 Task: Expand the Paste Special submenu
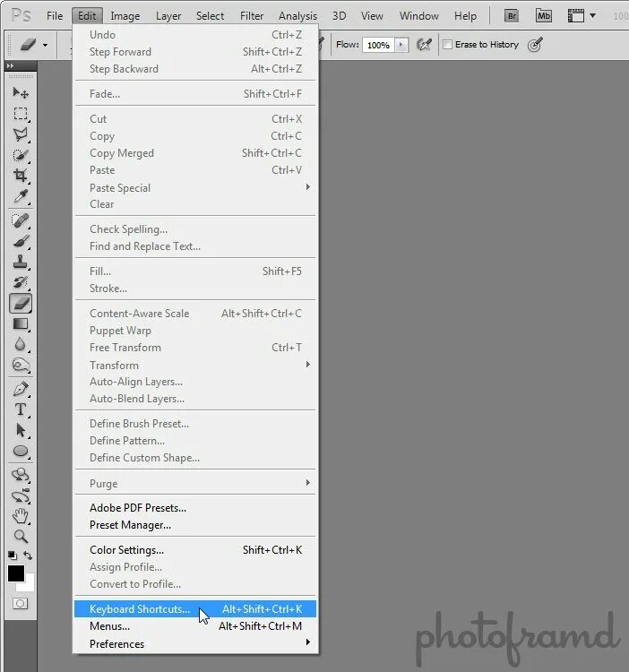(x=195, y=188)
